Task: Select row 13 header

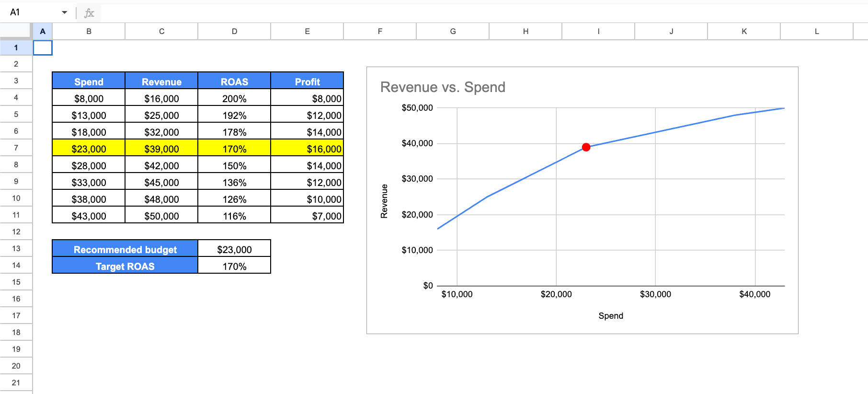Action: [16, 248]
